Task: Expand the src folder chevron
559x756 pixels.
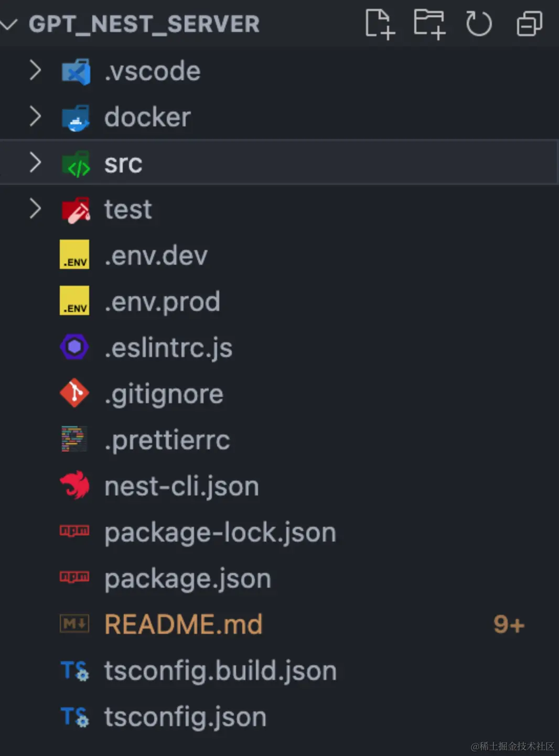Action: 35,163
